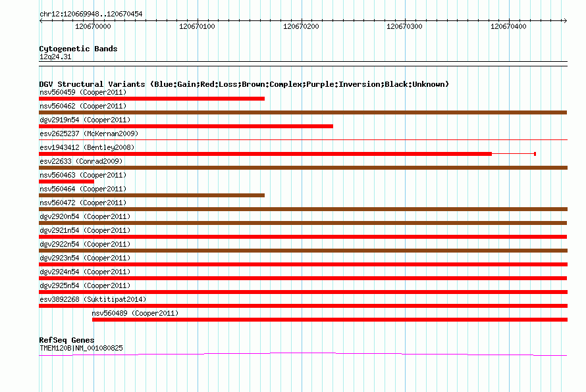This screenshot has width=586, height=392.
Task: Click ruler position 120670200
Action: click(301, 26)
